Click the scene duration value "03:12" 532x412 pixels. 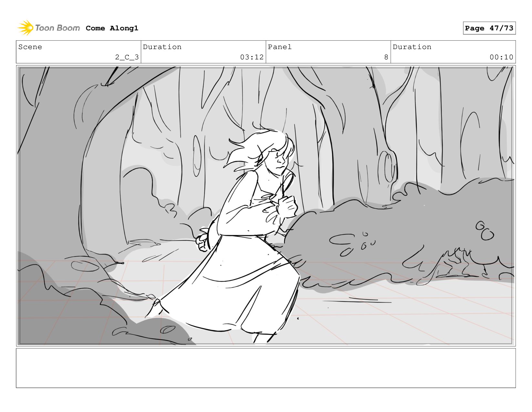[252, 57]
